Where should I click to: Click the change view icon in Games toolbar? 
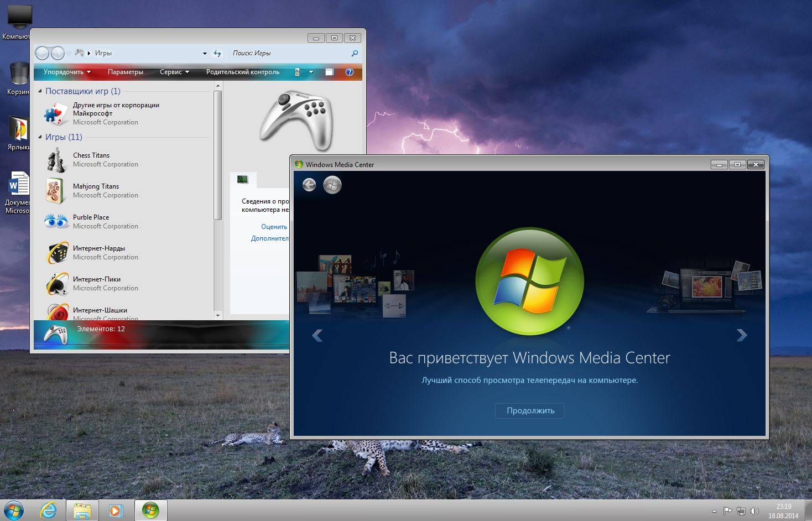coord(298,72)
